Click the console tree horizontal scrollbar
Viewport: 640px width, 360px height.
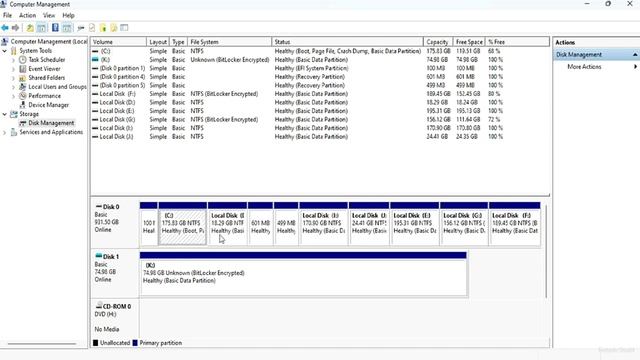[x=42, y=344]
